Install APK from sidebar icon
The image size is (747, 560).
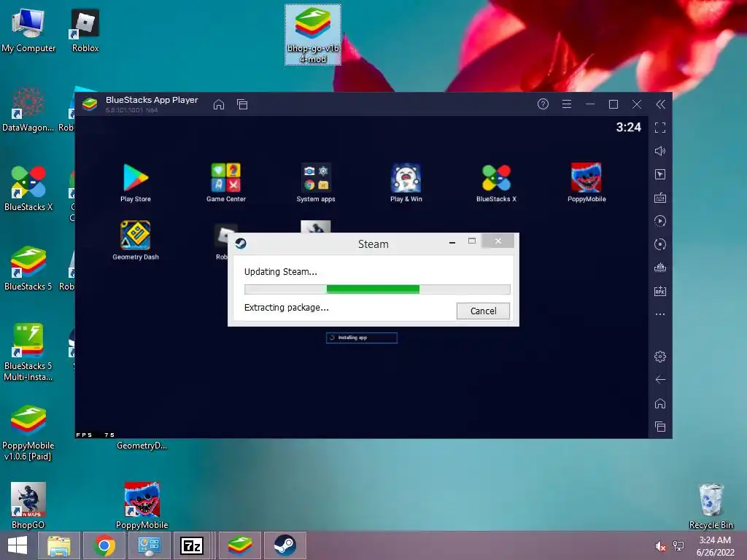pyautogui.click(x=659, y=291)
